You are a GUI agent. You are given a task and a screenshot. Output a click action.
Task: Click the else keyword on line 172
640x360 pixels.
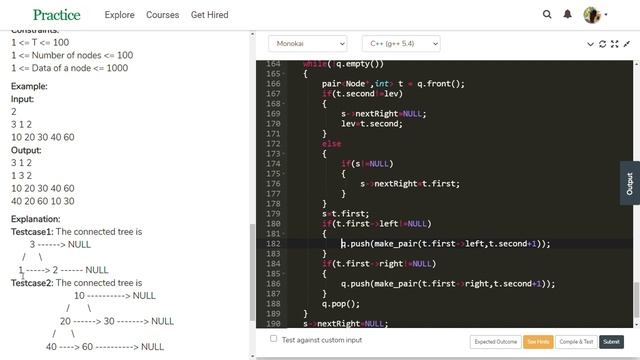click(331, 144)
